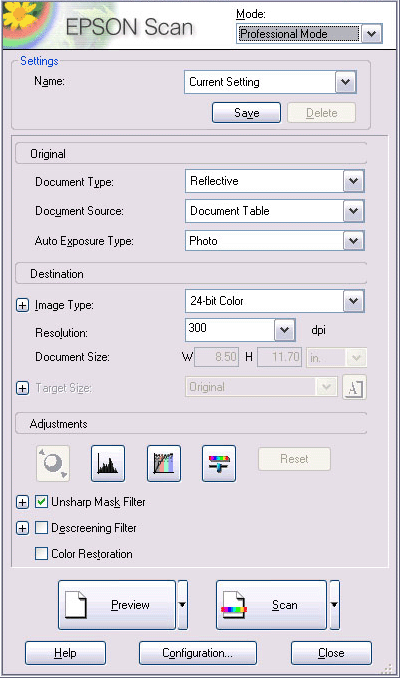The height and width of the screenshot is (678, 400).
Task: Open the document size units dropdown
Action: pyautogui.click(x=337, y=358)
